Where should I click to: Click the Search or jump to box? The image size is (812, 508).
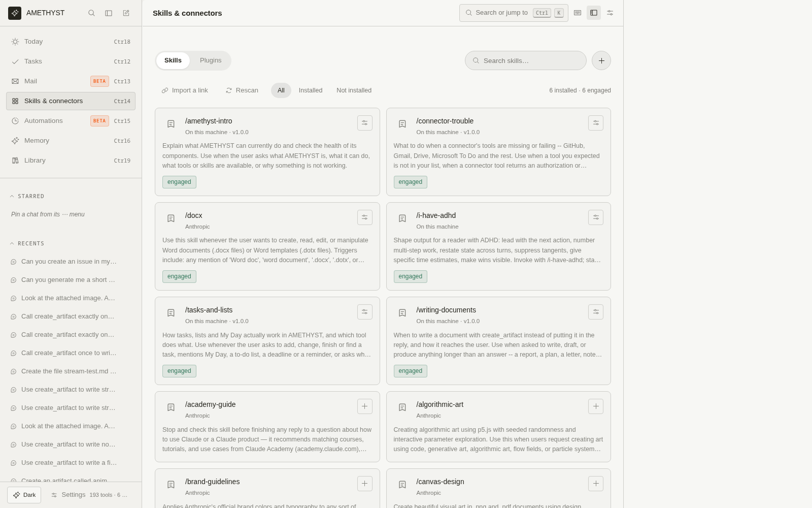pos(514,13)
